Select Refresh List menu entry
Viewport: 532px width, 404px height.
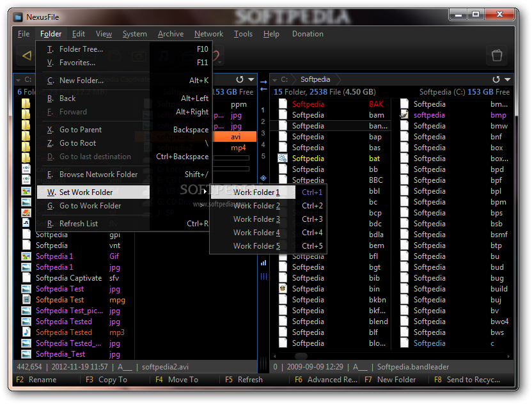pyautogui.click(x=124, y=224)
